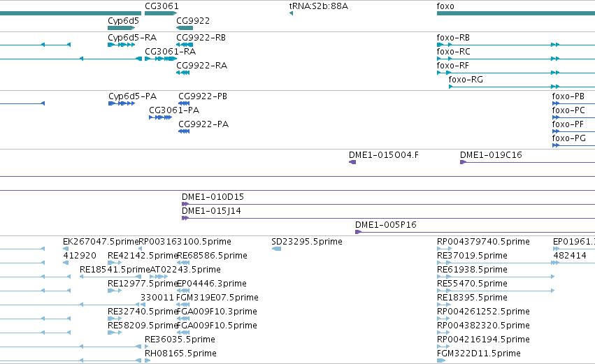Viewport: 595px width, 364px height.
Task: Click the RP003163100.5prime EST label
Action: click(185, 242)
